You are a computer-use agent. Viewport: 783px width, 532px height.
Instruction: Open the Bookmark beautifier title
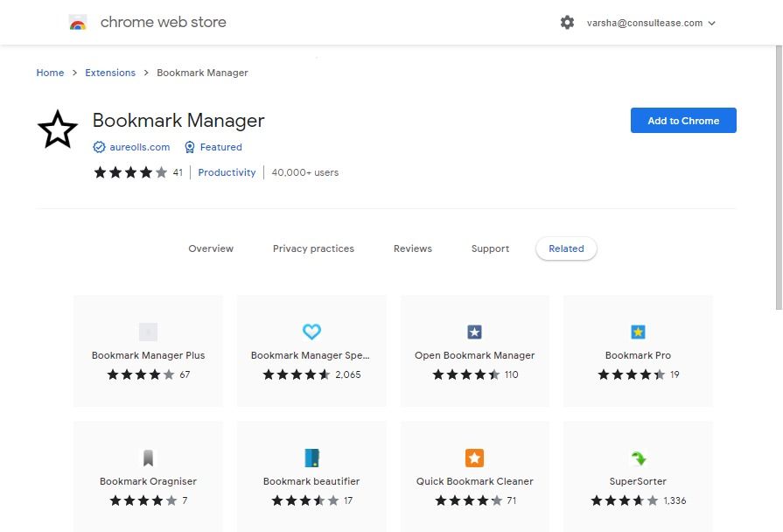[x=311, y=481]
